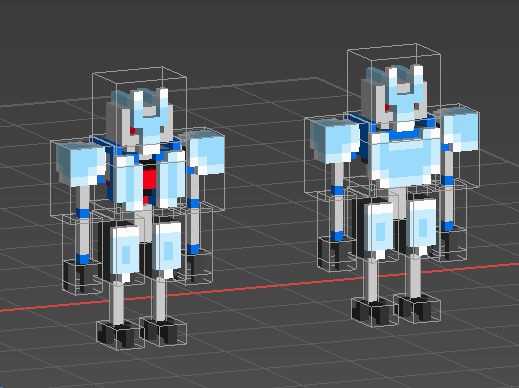This screenshot has width=519, height=388.
Task: Pick right robot's shoulder cube facing the center
Action: coord(335,141)
